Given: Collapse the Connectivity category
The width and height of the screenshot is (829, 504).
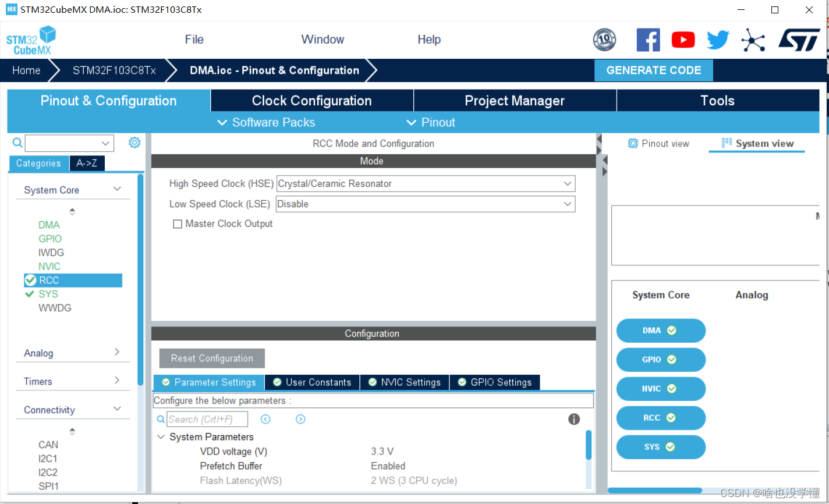Looking at the screenshot, I should point(117,409).
